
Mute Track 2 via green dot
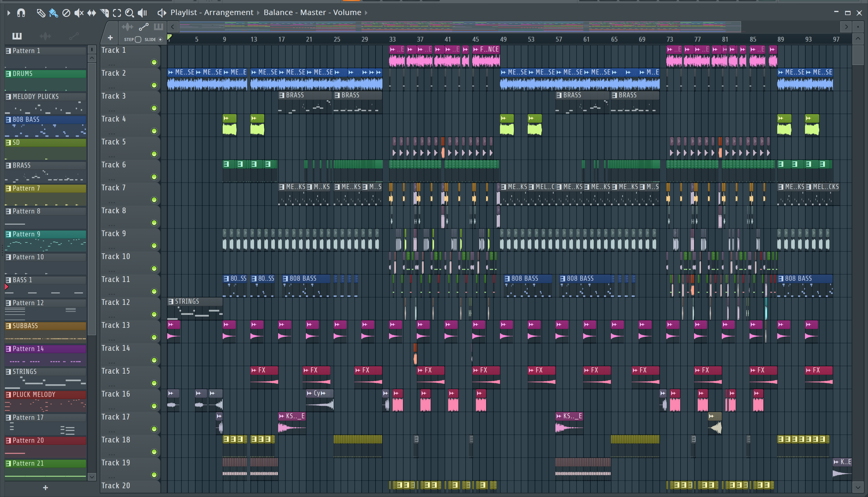click(154, 85)
